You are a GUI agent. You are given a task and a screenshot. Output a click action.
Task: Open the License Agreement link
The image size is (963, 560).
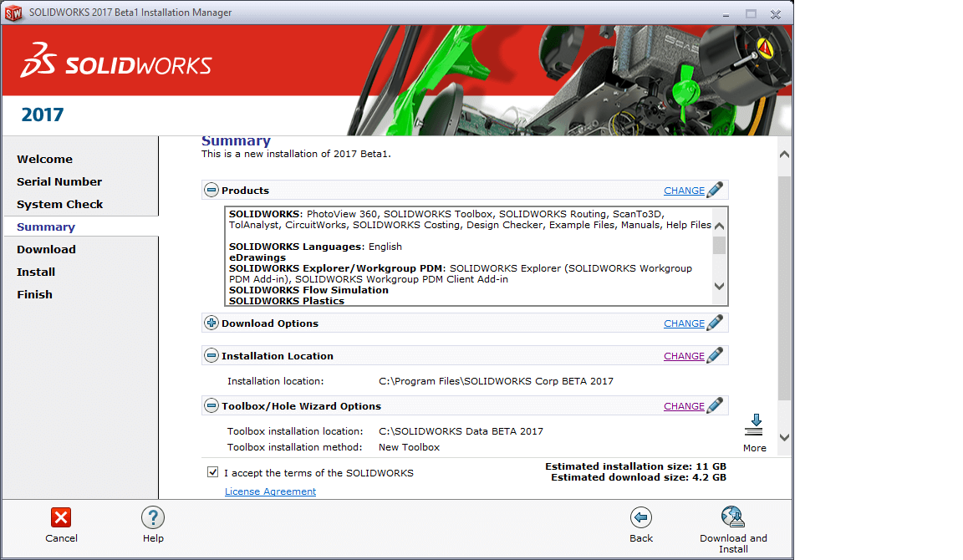(x=270, y=491)
